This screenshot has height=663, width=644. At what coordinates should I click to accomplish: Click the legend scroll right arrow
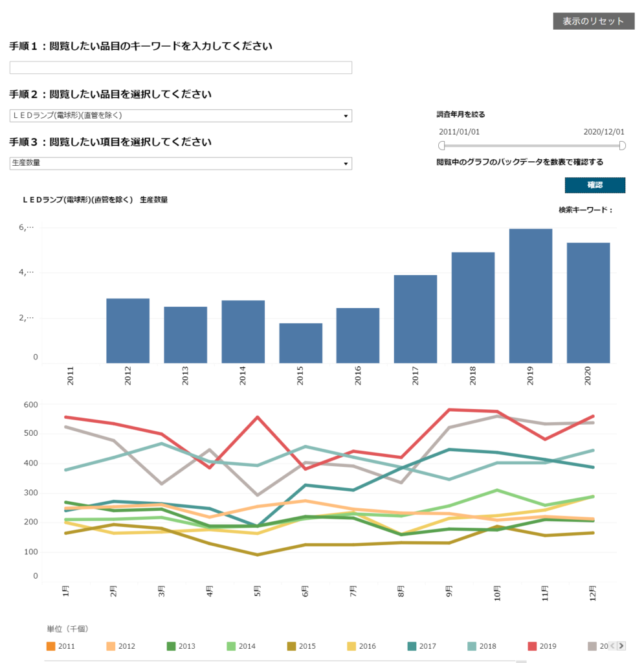click(x=621, y=646)
